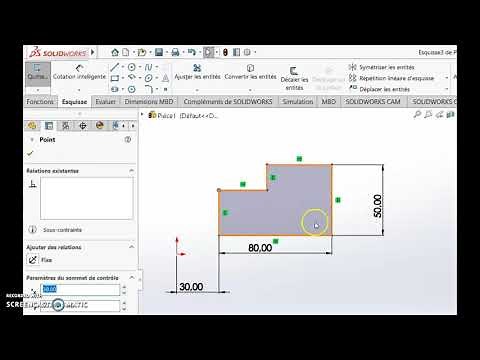The width and height of the screenshot is (480, 360).
Task: Click the Select cursor tool icon
Action: click(x=209, y=52)
